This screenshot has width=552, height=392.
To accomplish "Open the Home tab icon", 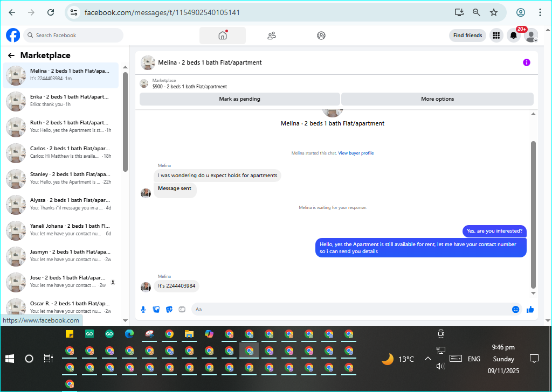I will (x=223, y=36).
